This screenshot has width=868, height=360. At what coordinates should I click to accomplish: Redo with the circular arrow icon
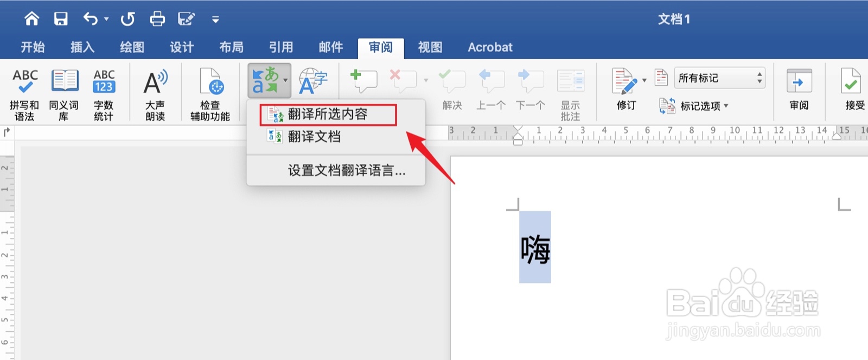(127, 19)
